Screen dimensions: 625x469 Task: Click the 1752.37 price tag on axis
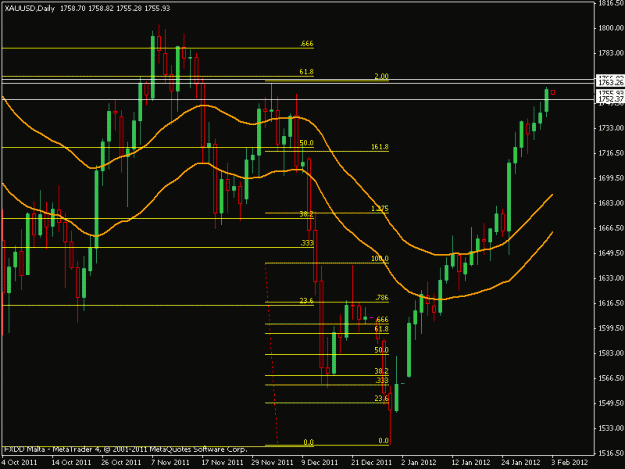point(610,99)
